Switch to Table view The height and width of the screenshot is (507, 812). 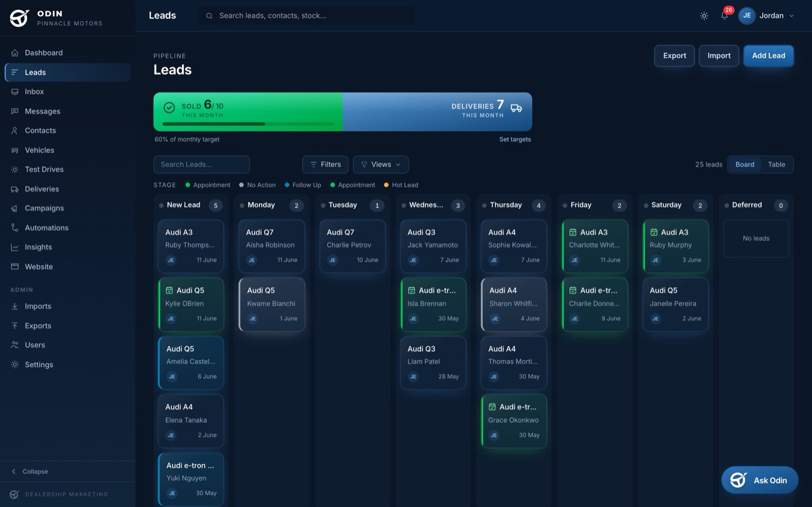pos(776,164)
